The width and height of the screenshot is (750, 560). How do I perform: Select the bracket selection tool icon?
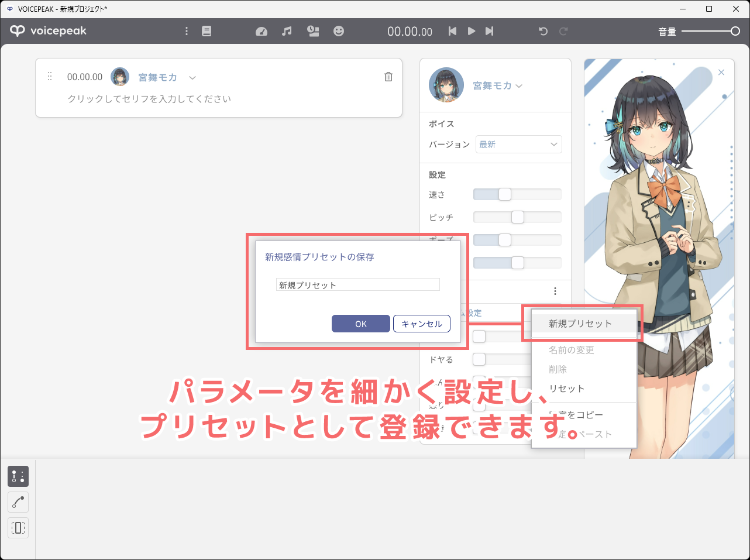click(x=18, y=528)
